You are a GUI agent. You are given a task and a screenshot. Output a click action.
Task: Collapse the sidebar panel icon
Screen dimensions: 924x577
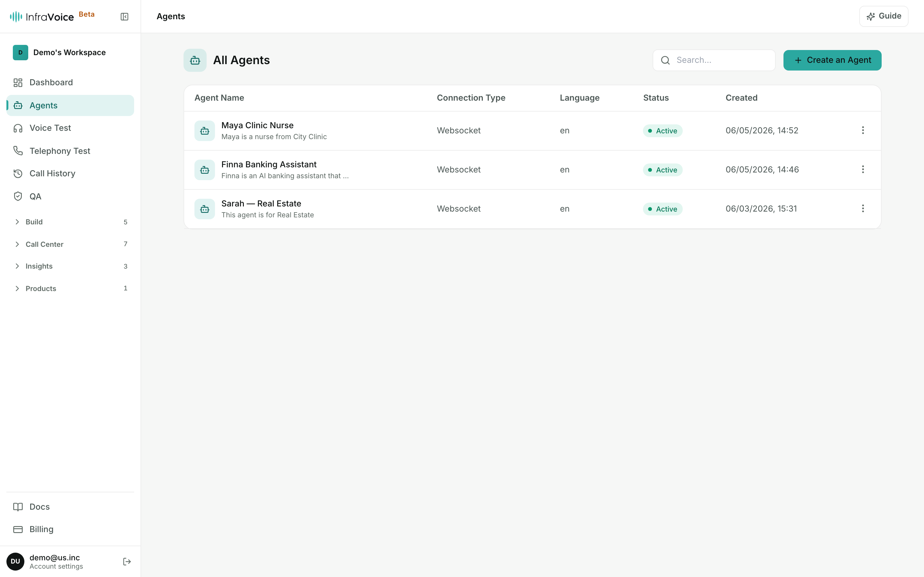click(x=124, y=16)
